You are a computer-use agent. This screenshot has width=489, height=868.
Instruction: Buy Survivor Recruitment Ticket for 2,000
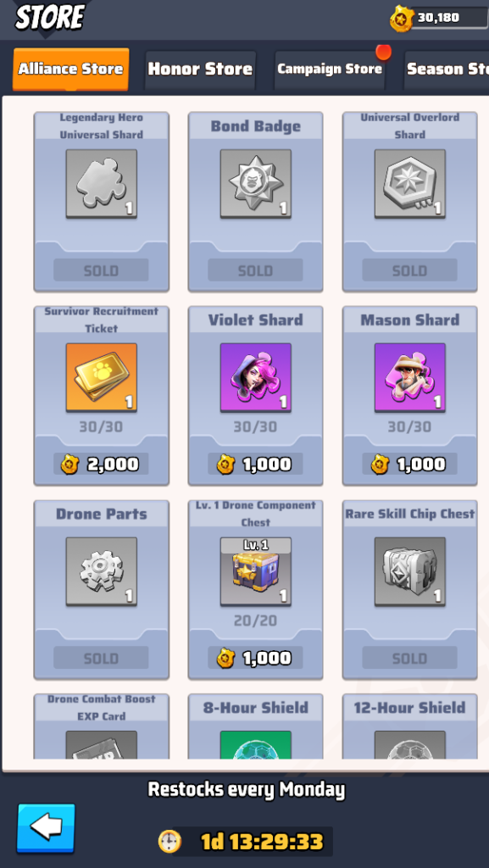click(101, 464)
